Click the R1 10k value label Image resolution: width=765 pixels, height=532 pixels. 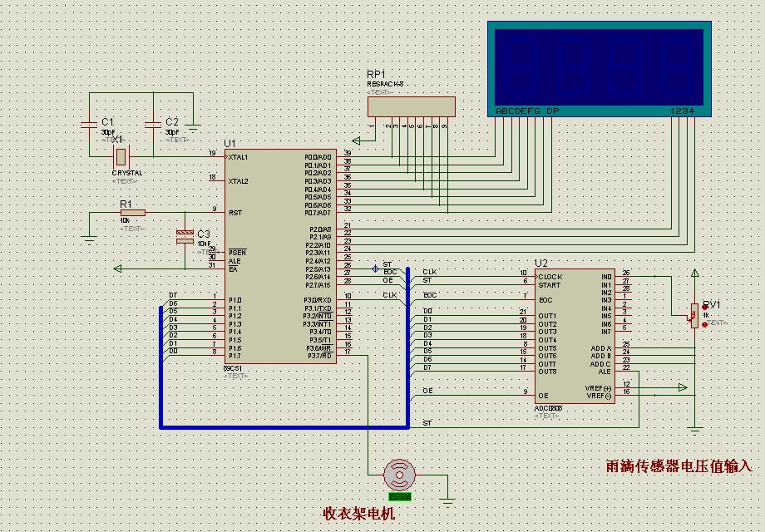click(x=125, y=220)
